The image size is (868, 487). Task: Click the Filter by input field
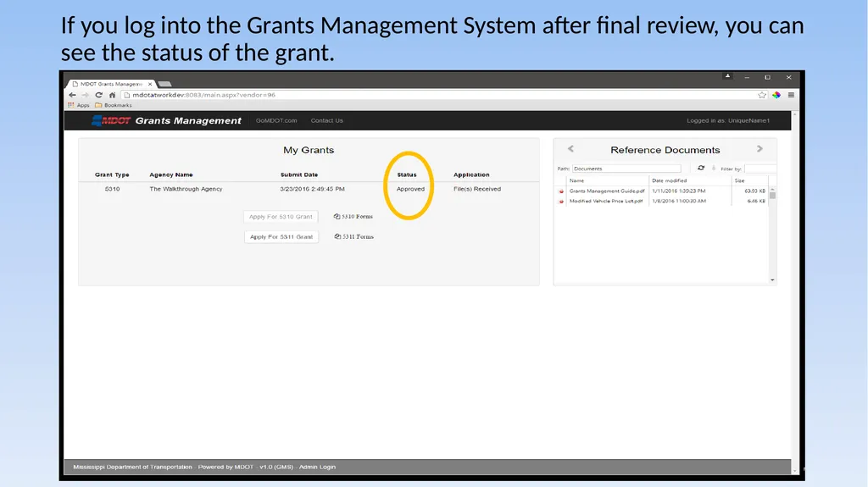pyautogui.click(x=760, y=169)
